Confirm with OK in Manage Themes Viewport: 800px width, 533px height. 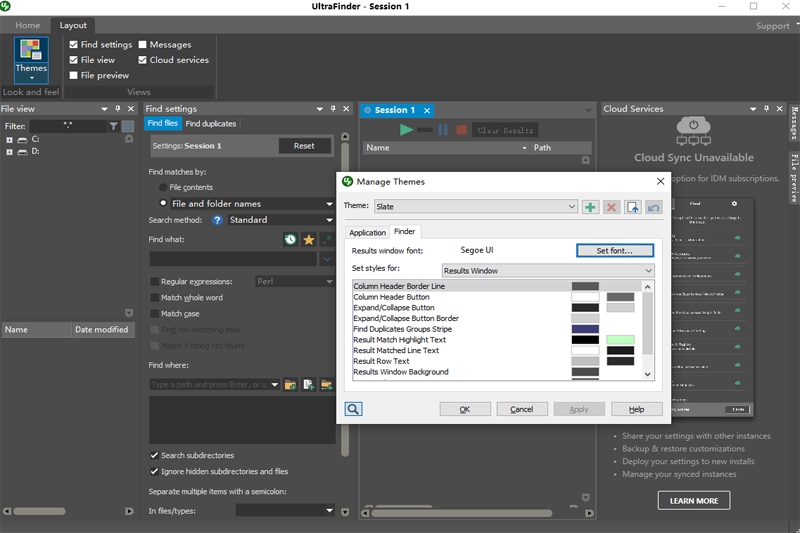465,409
